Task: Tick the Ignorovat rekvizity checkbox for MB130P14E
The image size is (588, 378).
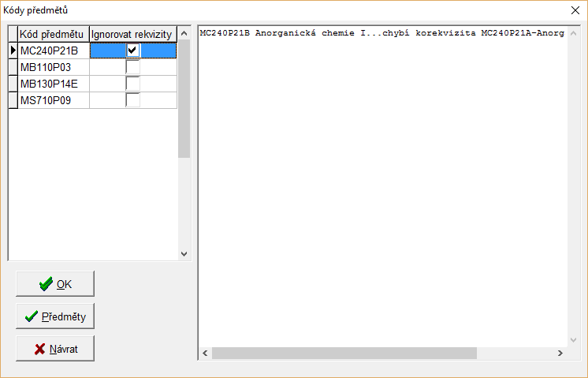Action: click(x=132, y=84)
